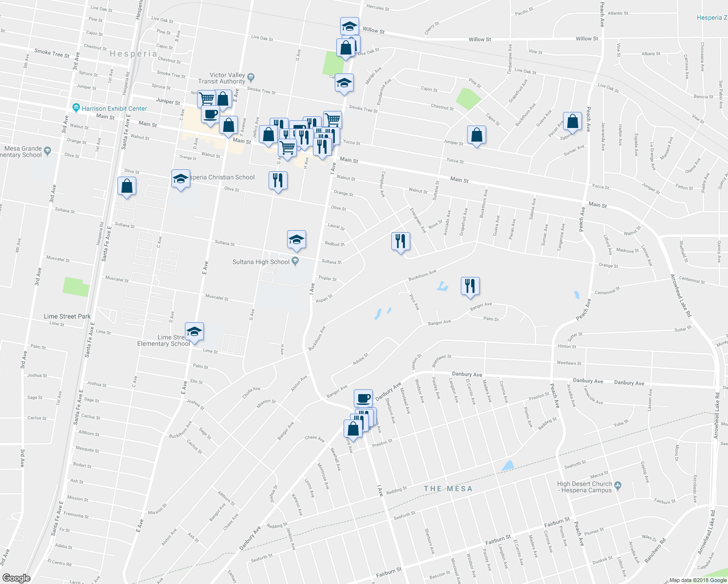Open the graduation cap marker above Sultana High School
Screen dimensions: 728x584
(296, 240)
